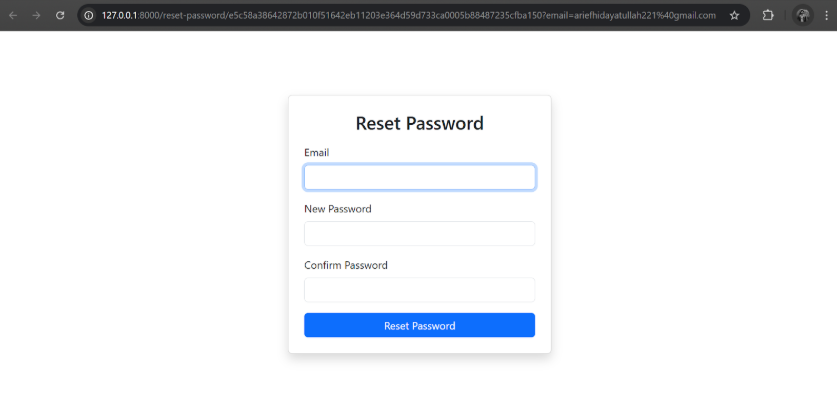837x419 pixels.
Task: Open the browser three-dot menu
Action: point(825,16)
